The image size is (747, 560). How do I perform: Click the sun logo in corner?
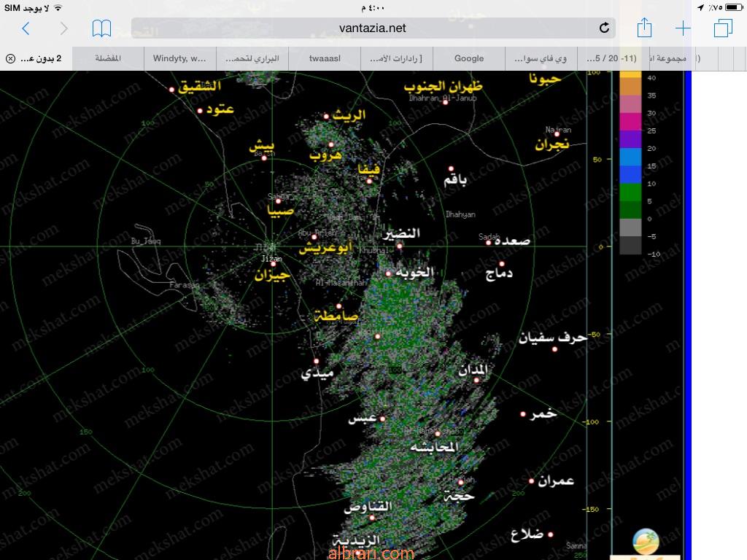(x=646, y=542)
